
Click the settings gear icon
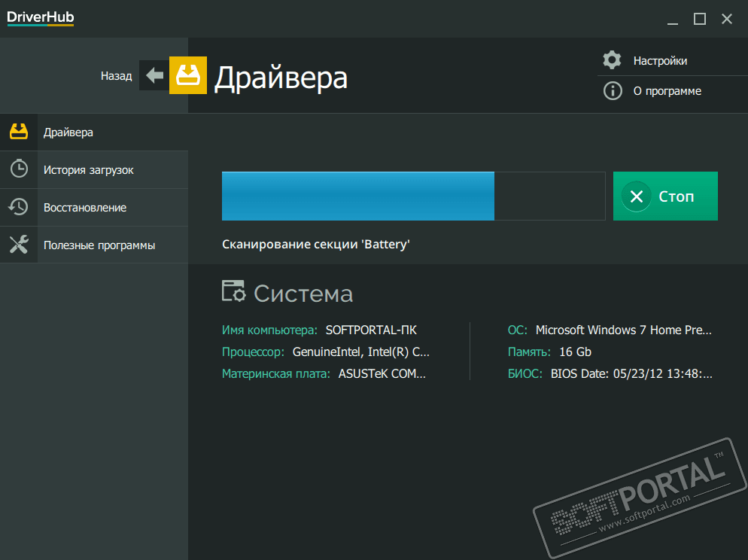point(612,60)
